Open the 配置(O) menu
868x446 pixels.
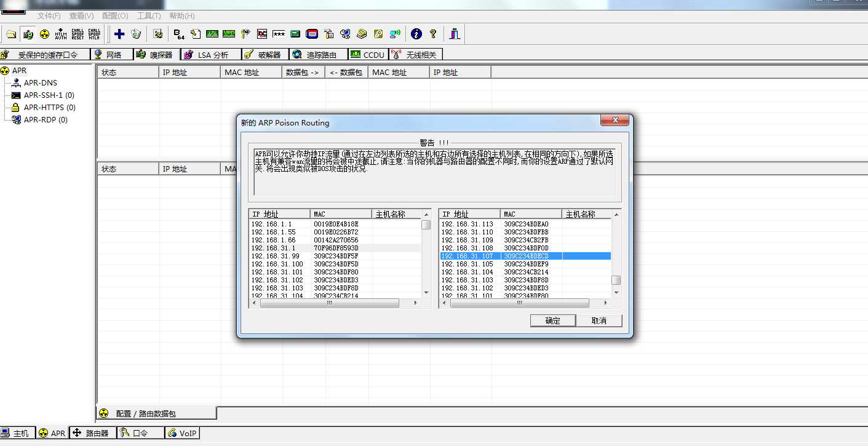click(x=115, y=15)
